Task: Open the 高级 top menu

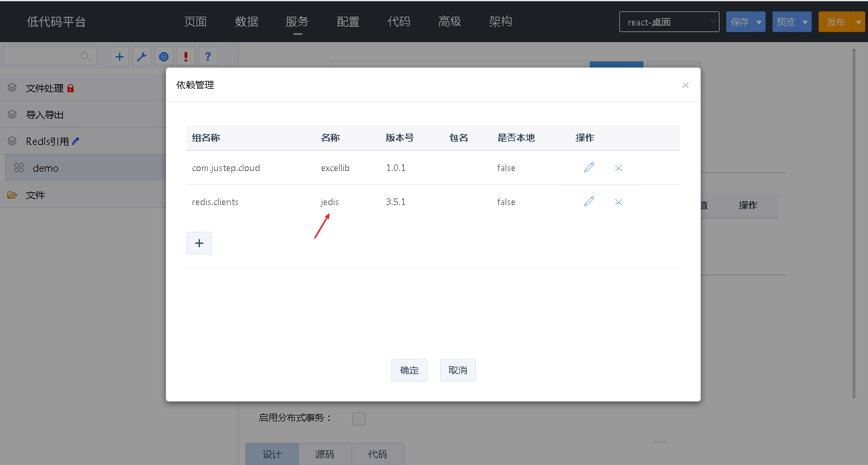Action: click(450, 21)
